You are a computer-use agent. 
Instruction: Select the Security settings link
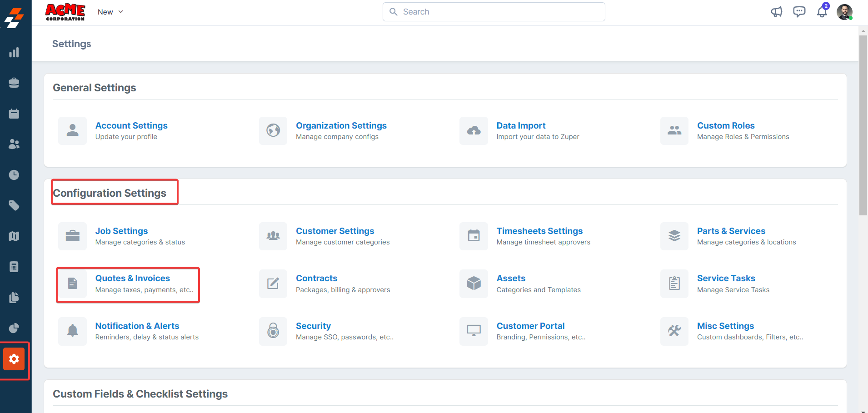(x=313, y=326)
